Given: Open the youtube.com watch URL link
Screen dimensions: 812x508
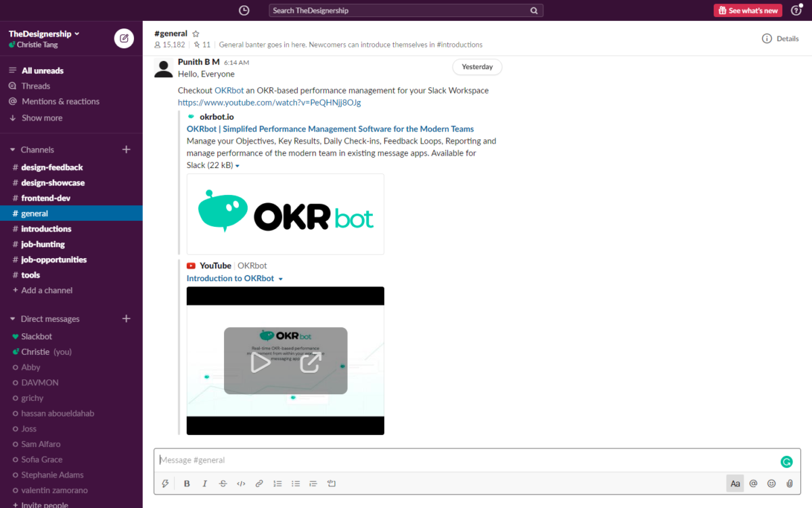Looking at the screenshot, I should pos(269,102).
